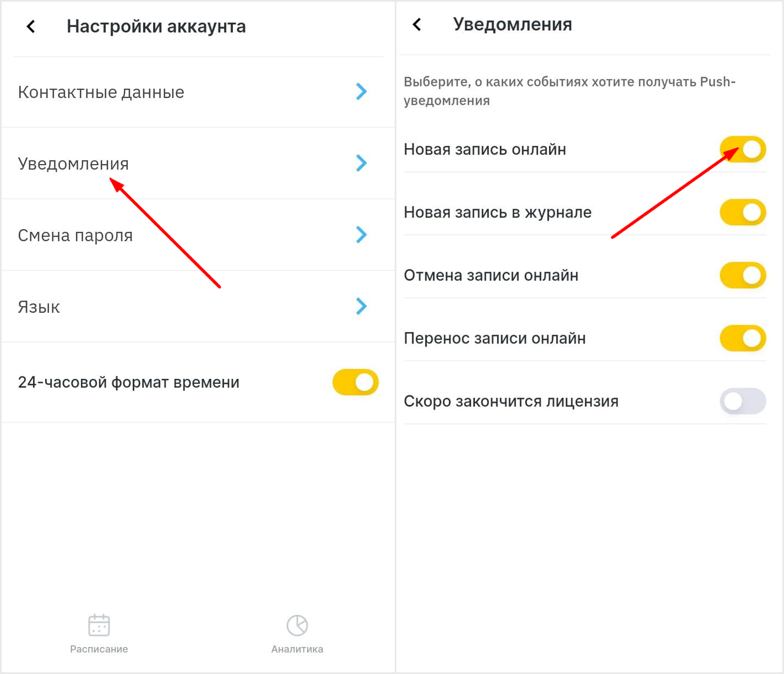Open the Аналитика pie chart icon
The image size is (784, 674).
297,626
